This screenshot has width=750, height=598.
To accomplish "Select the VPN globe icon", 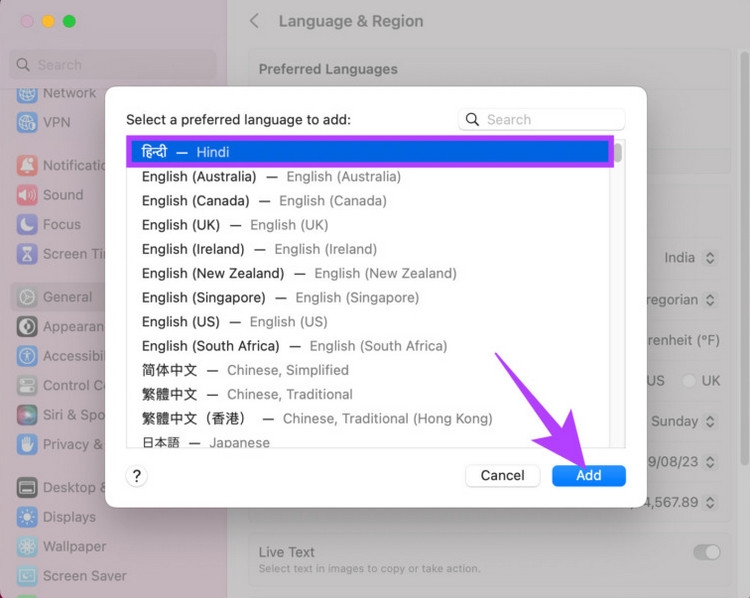I will click(x=27, y=122).
